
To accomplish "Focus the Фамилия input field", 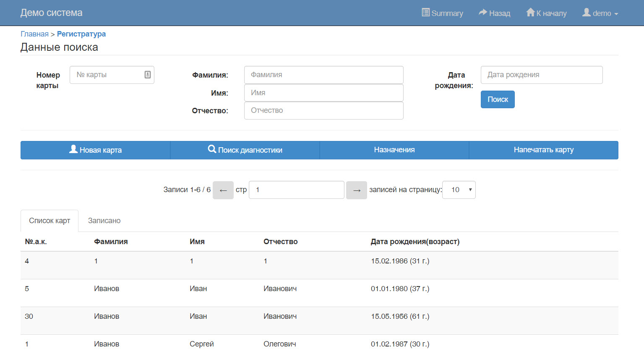I will [x=323, y=75].
